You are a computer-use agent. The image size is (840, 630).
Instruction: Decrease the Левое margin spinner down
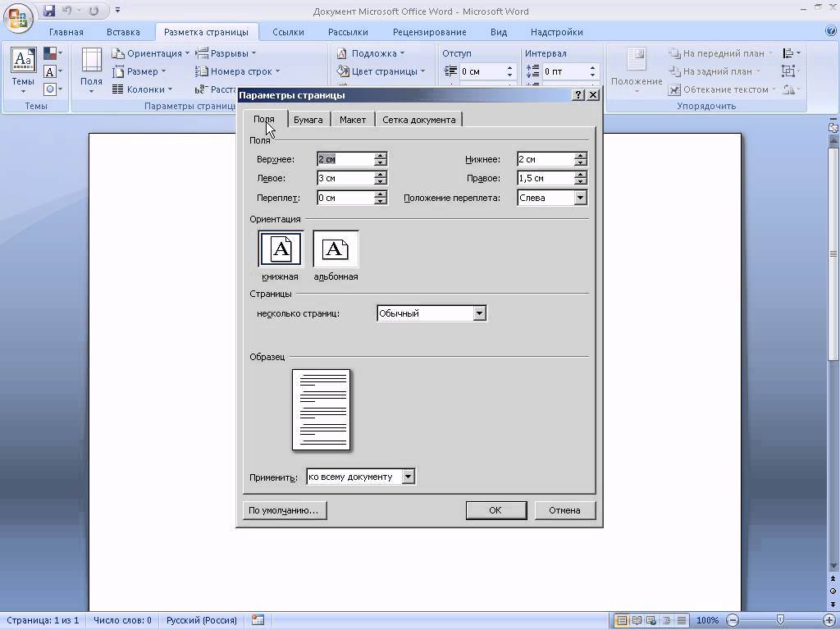coord(381,181)
